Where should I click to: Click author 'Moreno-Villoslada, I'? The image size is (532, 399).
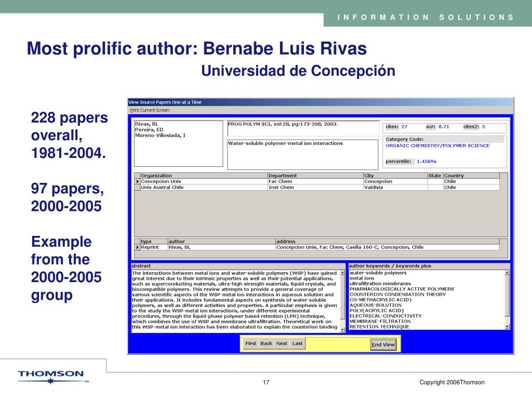click(160, 136)
